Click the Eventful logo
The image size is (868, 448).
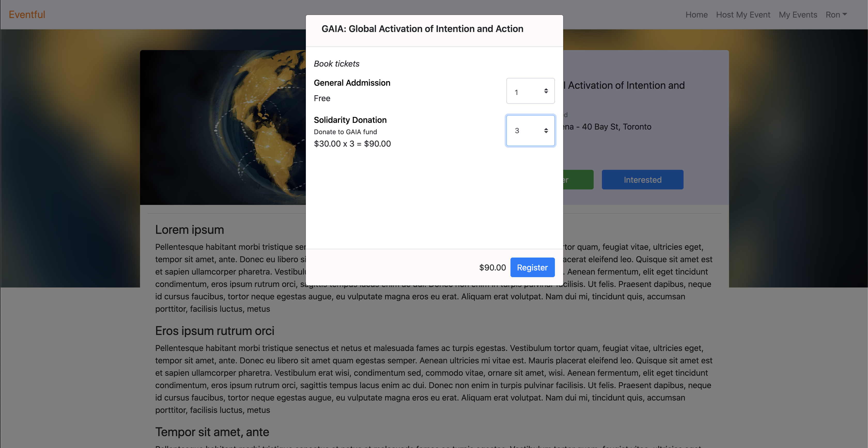[27, 14]
